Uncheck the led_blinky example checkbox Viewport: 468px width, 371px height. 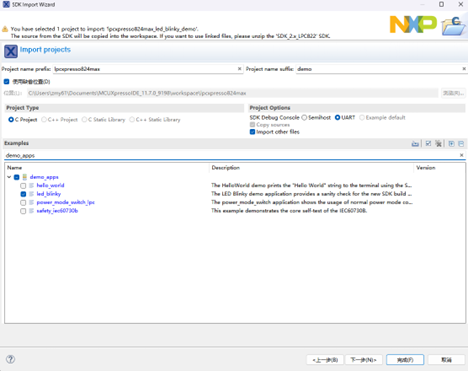pos(23,194)
